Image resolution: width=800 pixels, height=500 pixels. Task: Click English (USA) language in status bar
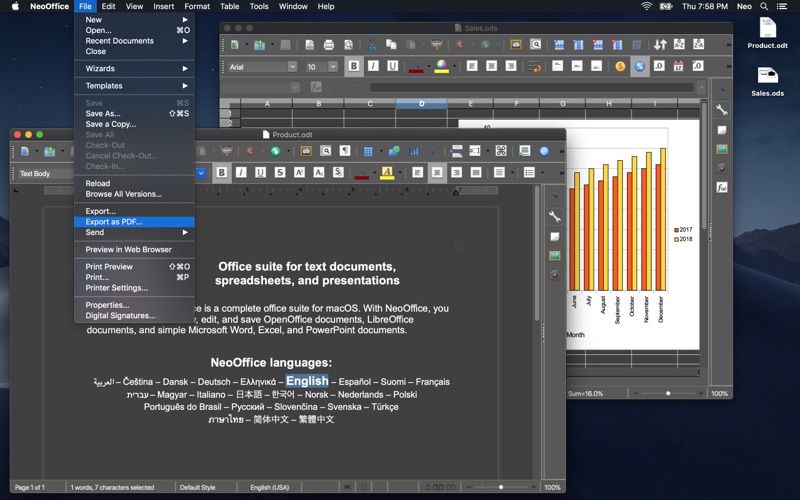[270, 487]
